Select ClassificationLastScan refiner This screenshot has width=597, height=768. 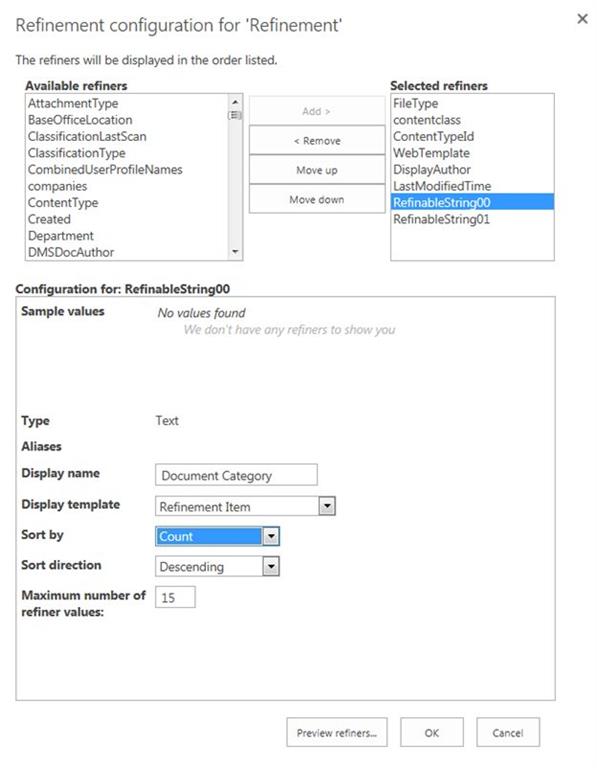(127, 137)
